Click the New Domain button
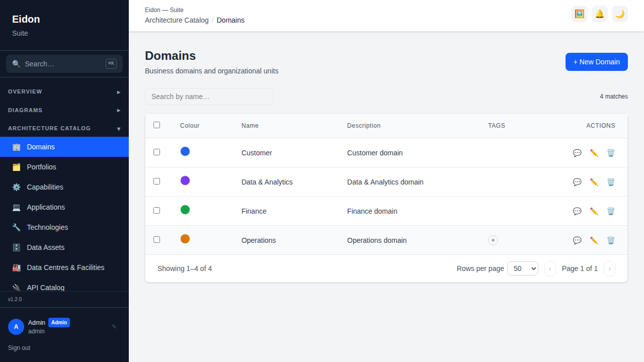The height and width of the screenshot is (362, 644). [597, 62]
